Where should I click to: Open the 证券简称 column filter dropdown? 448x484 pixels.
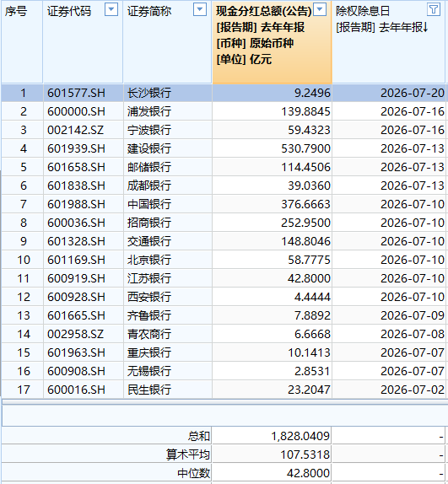coord(200,10)
